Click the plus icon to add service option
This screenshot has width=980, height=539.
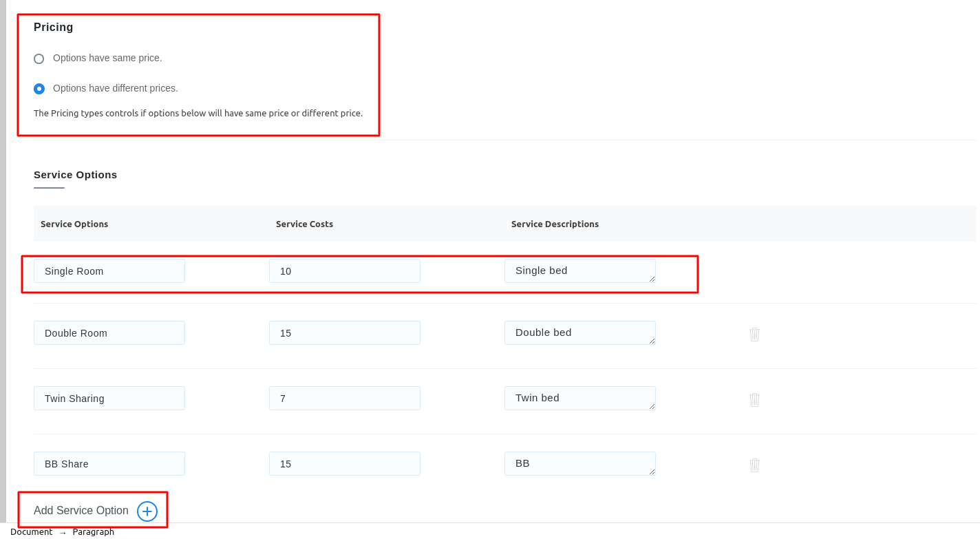(x=147, y=511)
